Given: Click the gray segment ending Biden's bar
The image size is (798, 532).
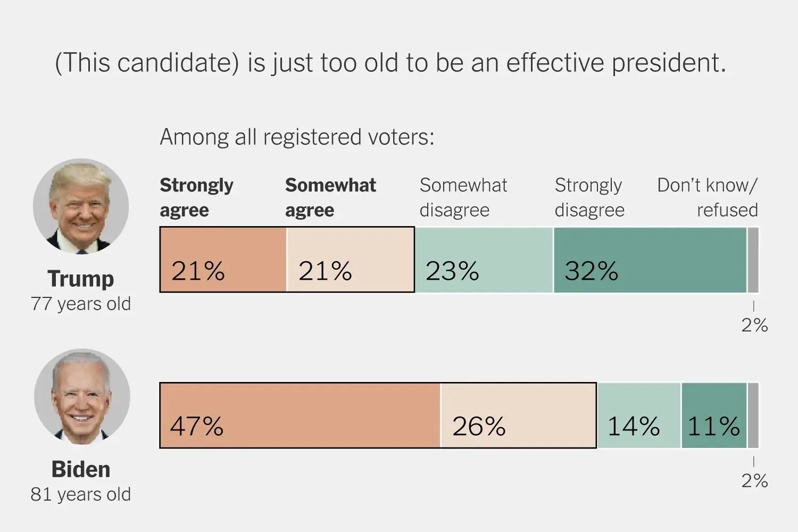Looking at the screenshot, I should pyautogui.click(x=753, y=415).
